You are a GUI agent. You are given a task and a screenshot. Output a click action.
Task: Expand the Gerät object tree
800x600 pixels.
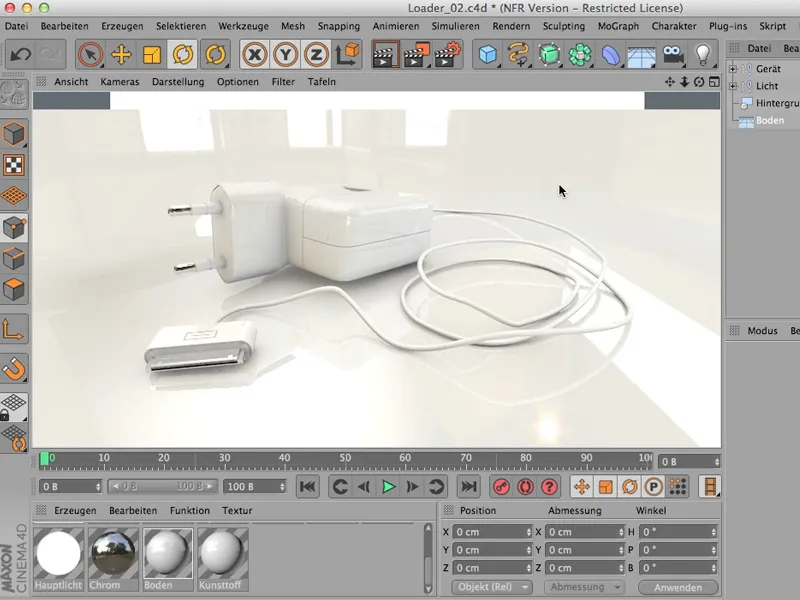coord(733,69)
